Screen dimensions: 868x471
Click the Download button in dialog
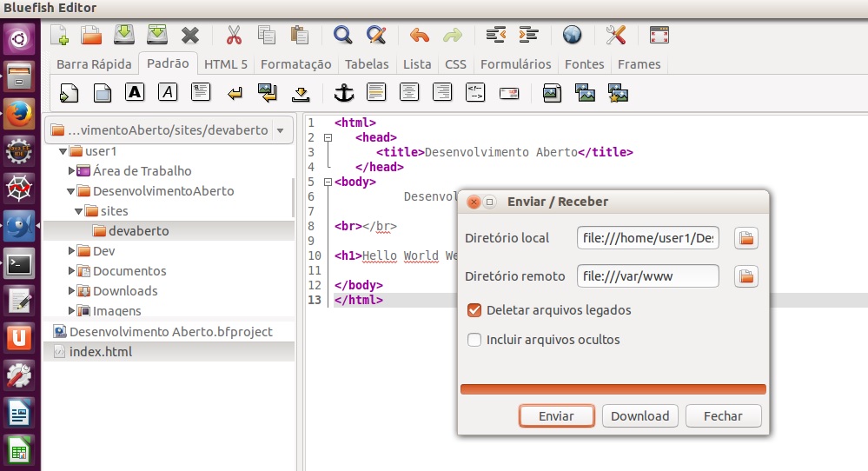[639, 416]
